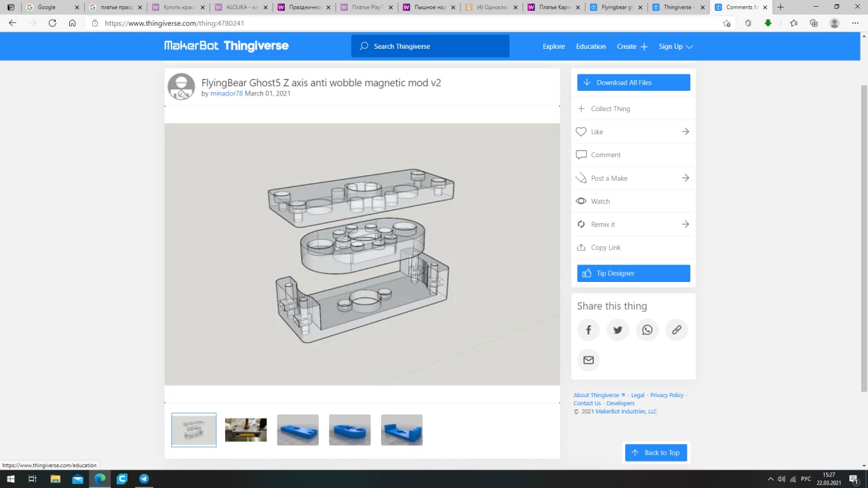Click the Post a Make icon
The height and width of the screenshot is (488, 868).
coord(581,178)
